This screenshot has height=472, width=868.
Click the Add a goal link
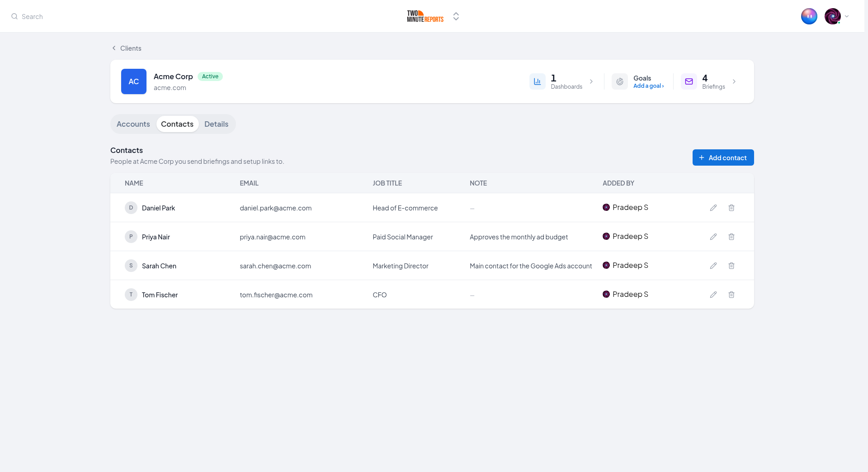649,86
